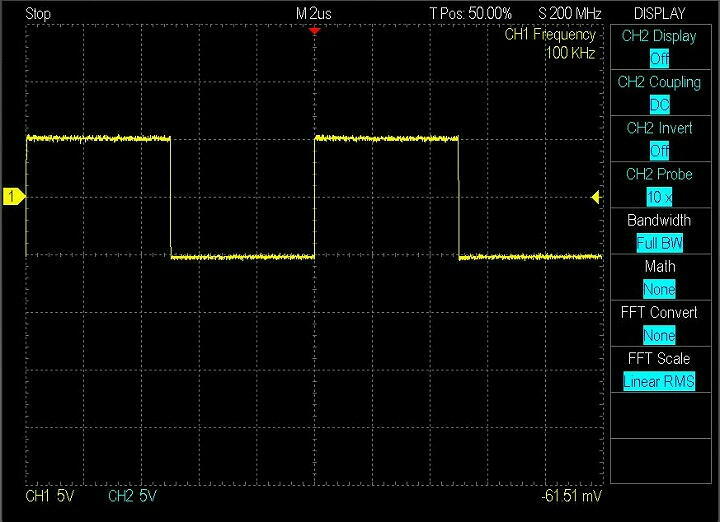This screenshot has height=522, width=720.
Task: Click the CH1 ground level marker
Action: [x=14, y=196]
